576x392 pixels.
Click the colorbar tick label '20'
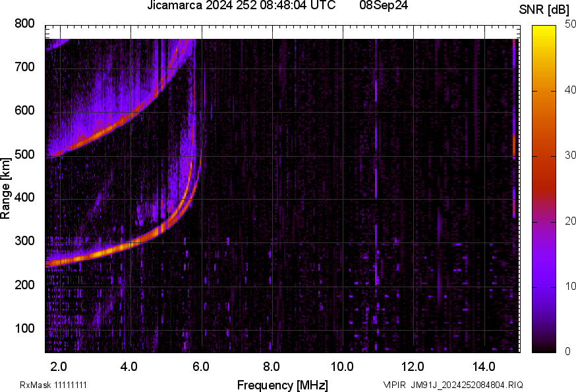(x=570, y=221)
